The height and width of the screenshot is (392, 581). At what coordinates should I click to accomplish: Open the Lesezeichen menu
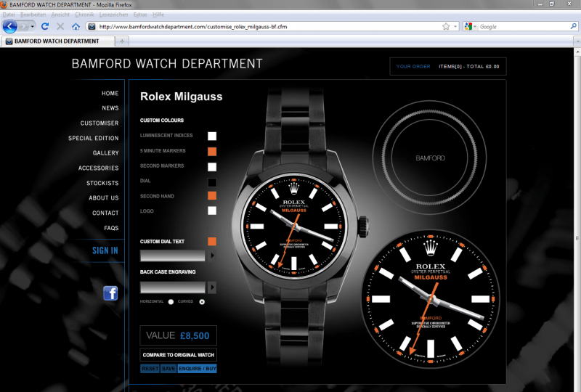click(113, 15)
